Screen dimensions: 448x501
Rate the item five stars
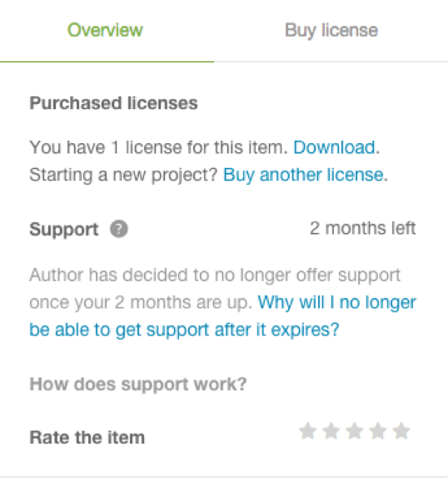coord(401,431)
